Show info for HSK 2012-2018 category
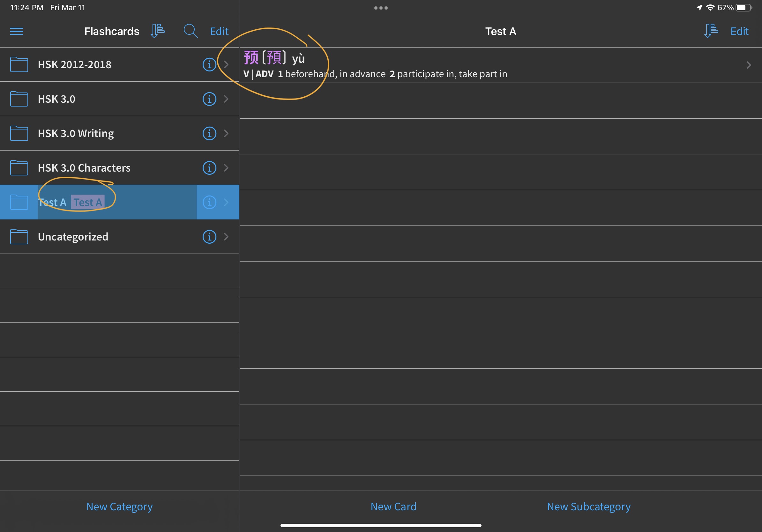 209,64
